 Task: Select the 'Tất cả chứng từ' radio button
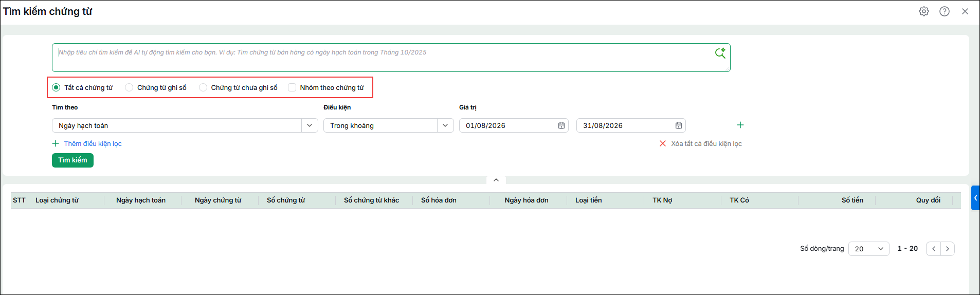pos(56,87)
